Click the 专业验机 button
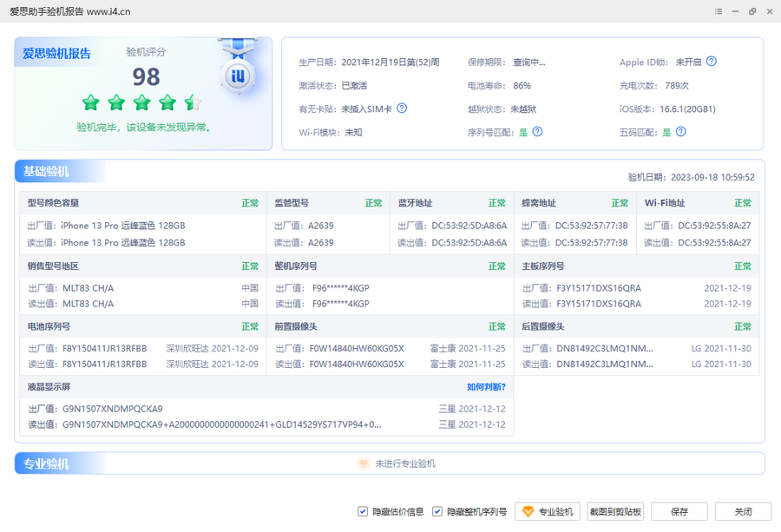The width and height of the screenshot is (781, 532). tap(548, 511)
